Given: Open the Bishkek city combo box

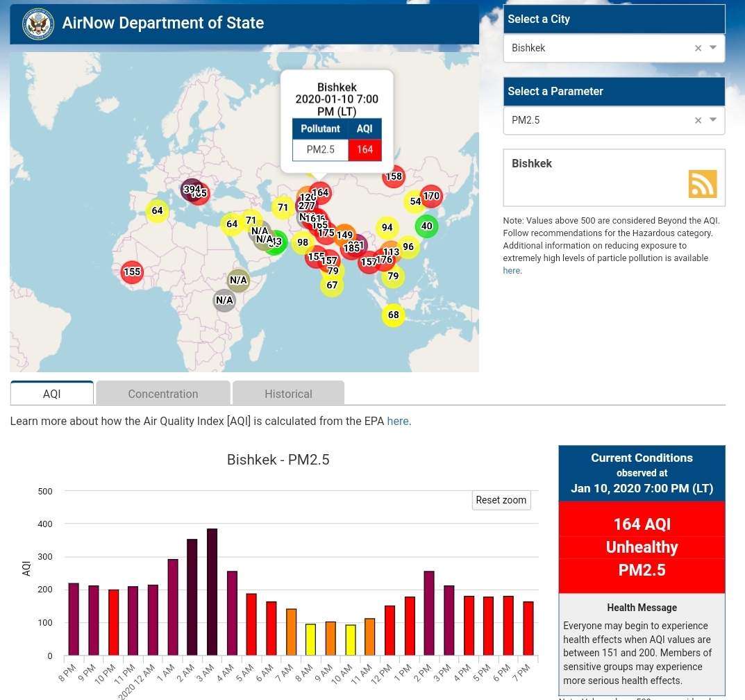Looking at the screenshot, I should point(597,48).
